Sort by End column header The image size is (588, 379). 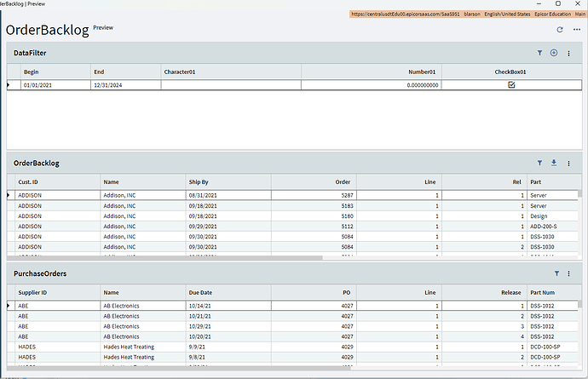125,72
